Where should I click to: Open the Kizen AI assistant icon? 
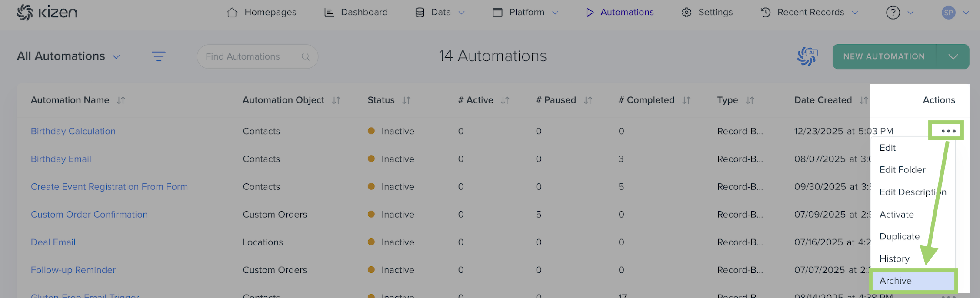(x=807, y=56)
